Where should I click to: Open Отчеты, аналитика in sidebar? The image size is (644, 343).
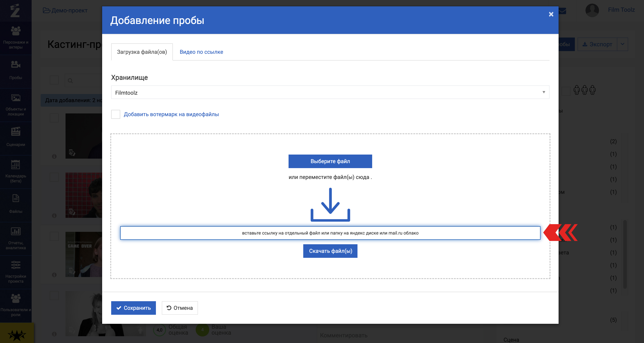[16, 239]
